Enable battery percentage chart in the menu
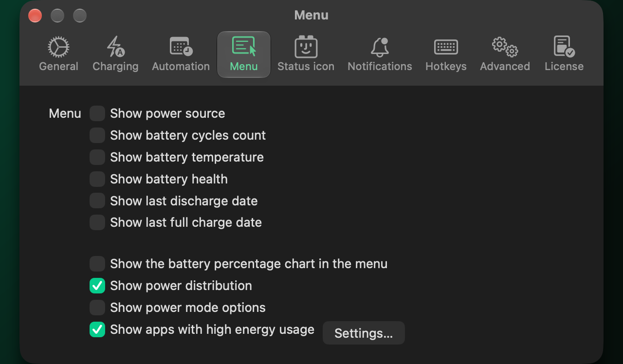Image resolution: width=623 pixels, height=364 pixels. coord(97,264)
